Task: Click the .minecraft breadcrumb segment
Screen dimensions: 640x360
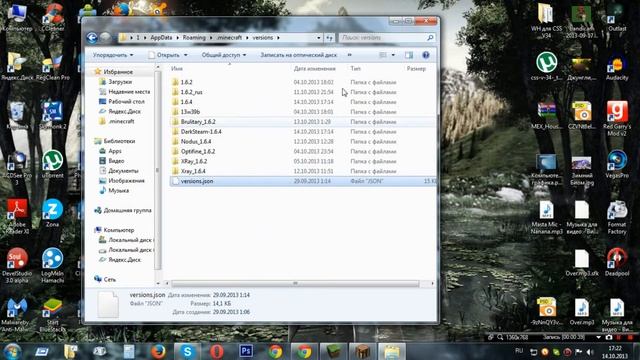Action: point(229,38)
